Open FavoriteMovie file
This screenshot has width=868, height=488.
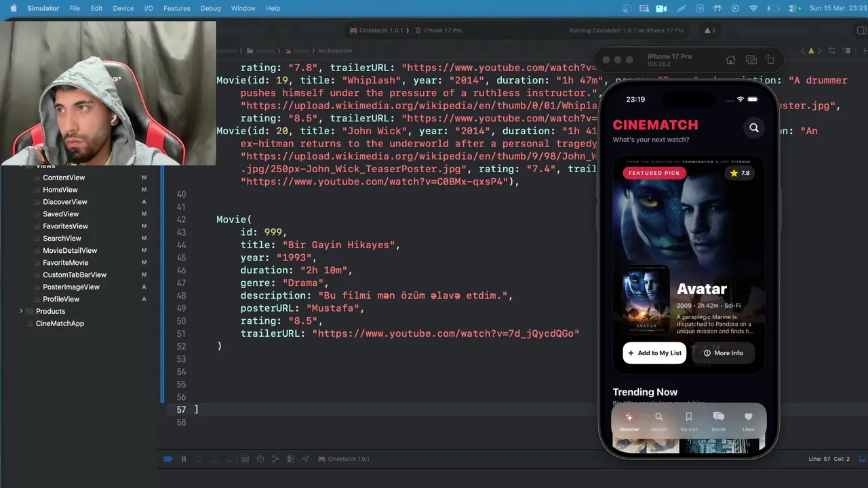pos(66,263)
